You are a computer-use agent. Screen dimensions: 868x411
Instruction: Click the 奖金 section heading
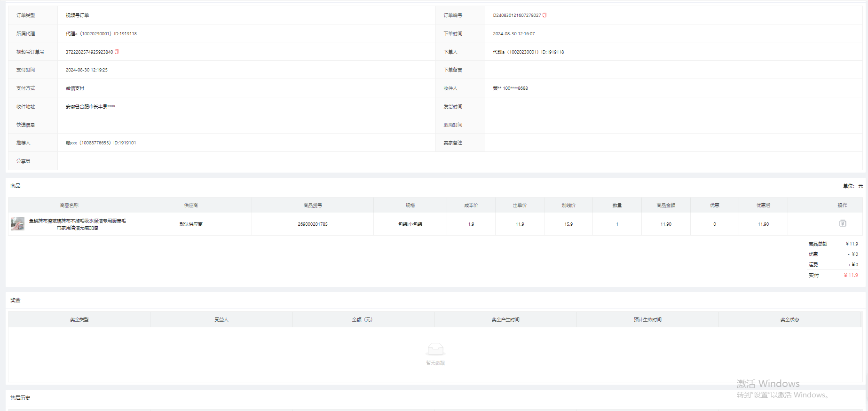pyautogui.click(x=16, y=300)
